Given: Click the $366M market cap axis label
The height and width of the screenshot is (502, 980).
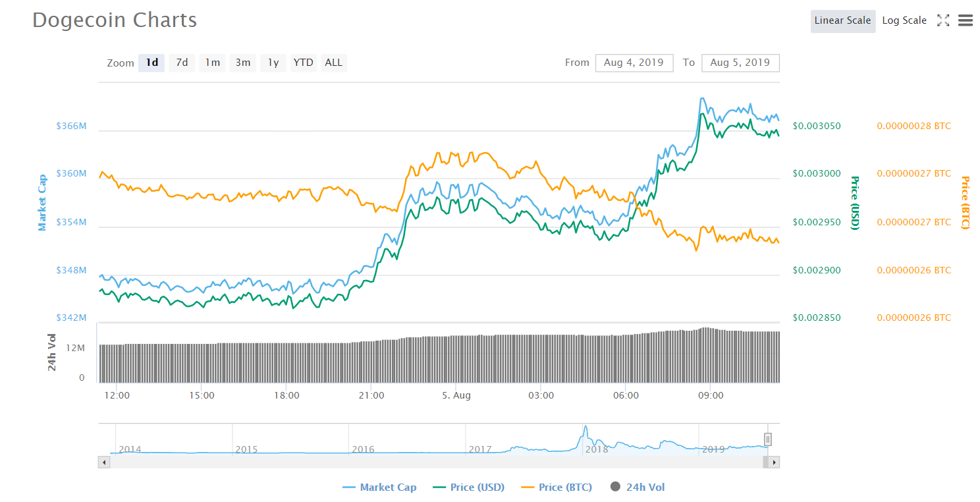Looking at the screenshot, I should click(72, 126).
